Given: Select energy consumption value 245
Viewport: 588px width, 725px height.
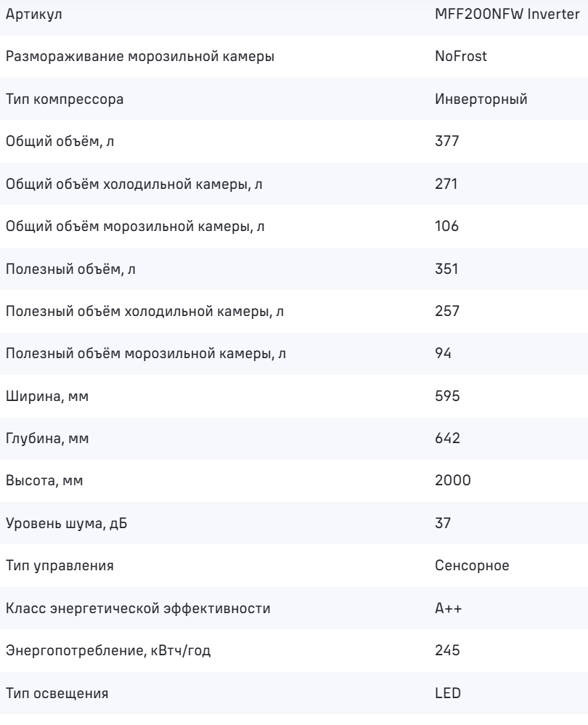Looking at the screenshot, I should 447,651.
